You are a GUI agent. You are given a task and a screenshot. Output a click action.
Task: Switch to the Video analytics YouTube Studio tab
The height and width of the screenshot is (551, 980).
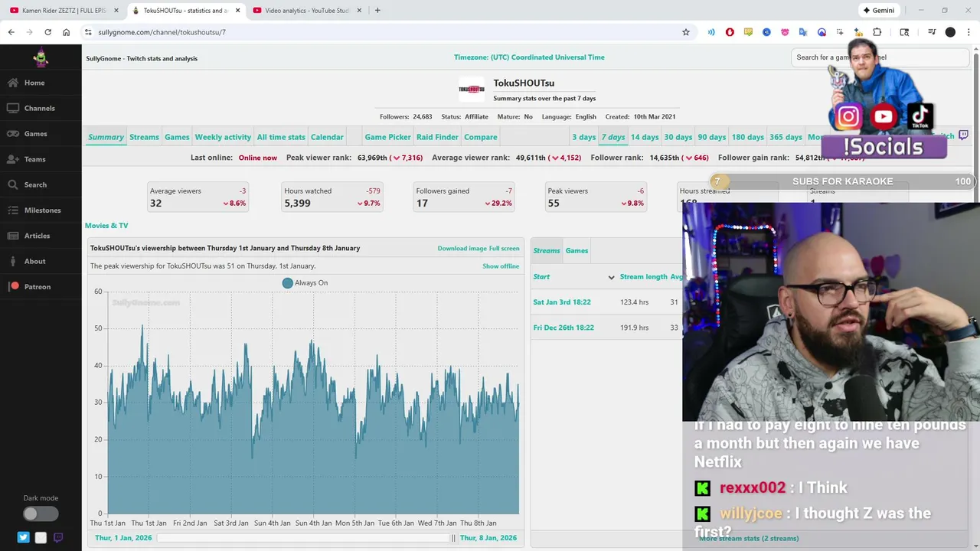[x=302, y=11]
